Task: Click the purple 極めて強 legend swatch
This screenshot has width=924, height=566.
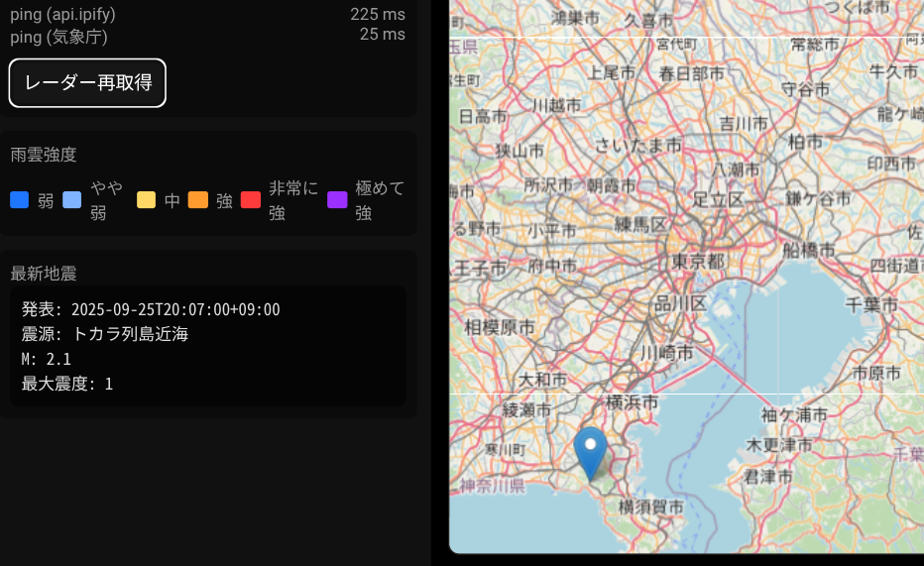Action: point(337,200)
